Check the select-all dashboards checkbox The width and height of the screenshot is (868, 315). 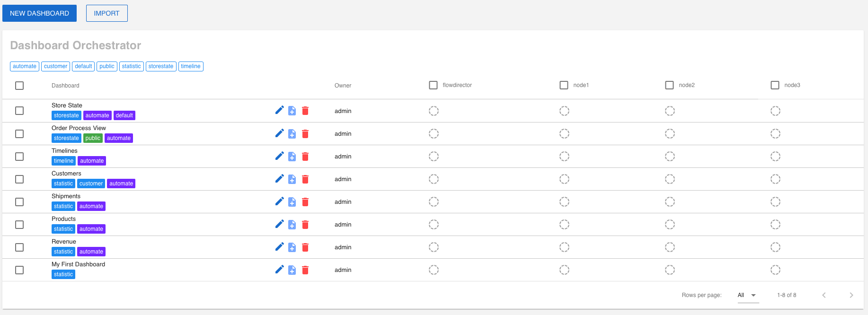[x=19, y=86]
